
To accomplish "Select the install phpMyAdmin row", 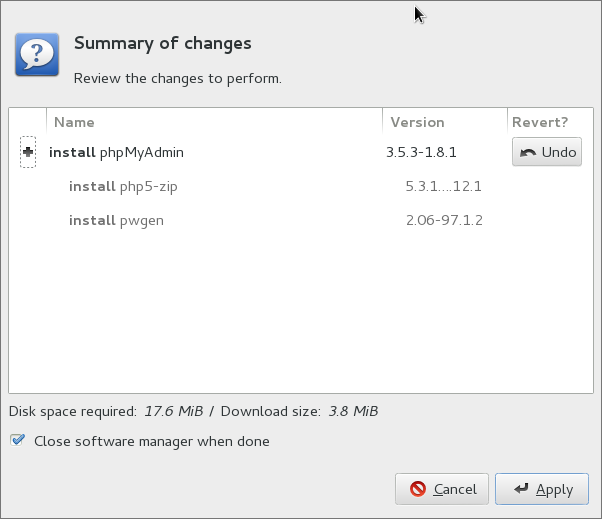I will pos(301,152).
